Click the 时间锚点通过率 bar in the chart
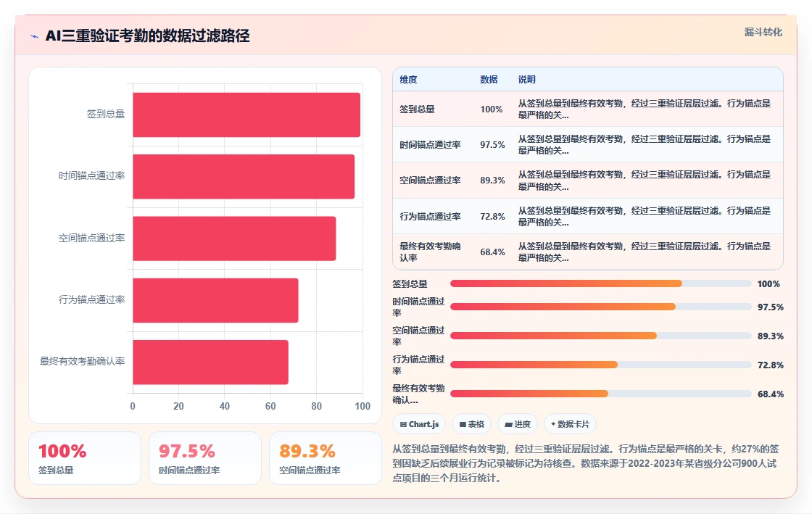Screen dimensions: 812x514 pos(244,176)
